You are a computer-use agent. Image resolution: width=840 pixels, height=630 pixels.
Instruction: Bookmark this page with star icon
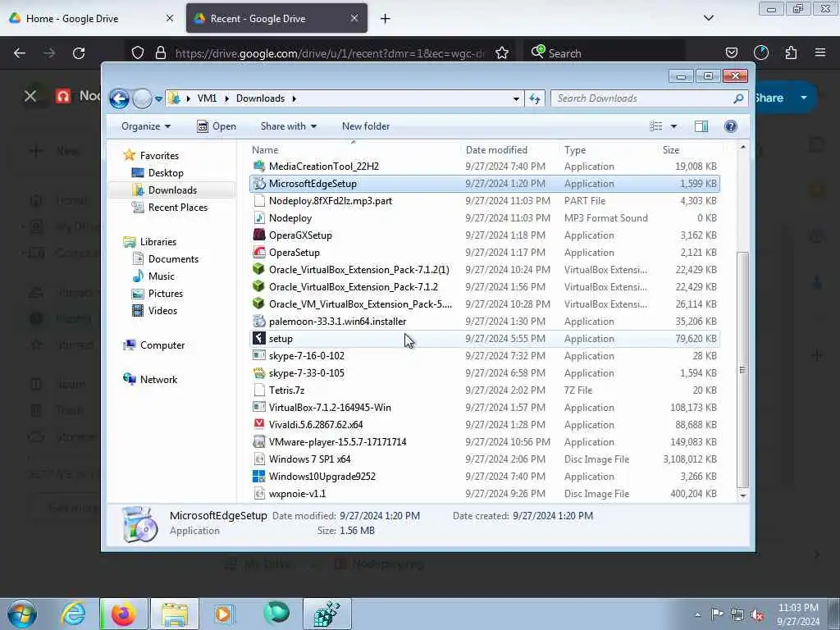click(502, 53)
